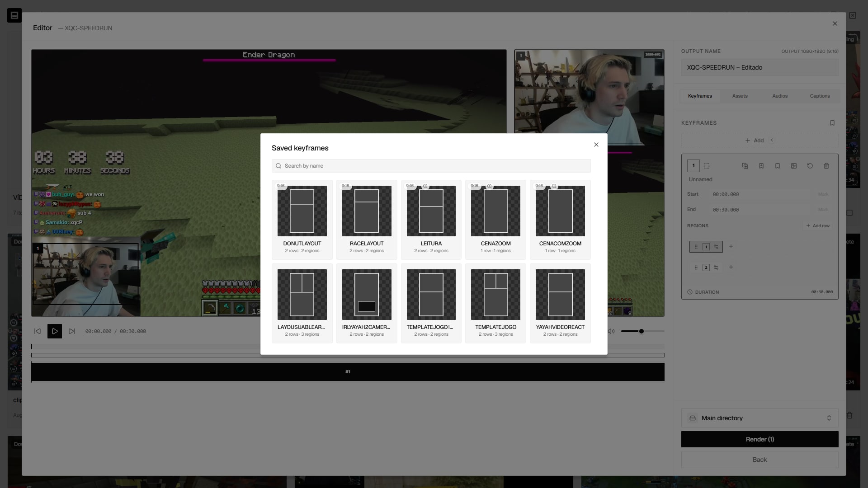Open the Main directory dropdown
The height and width of the screenshot is (488, 868).
(759, 418)
